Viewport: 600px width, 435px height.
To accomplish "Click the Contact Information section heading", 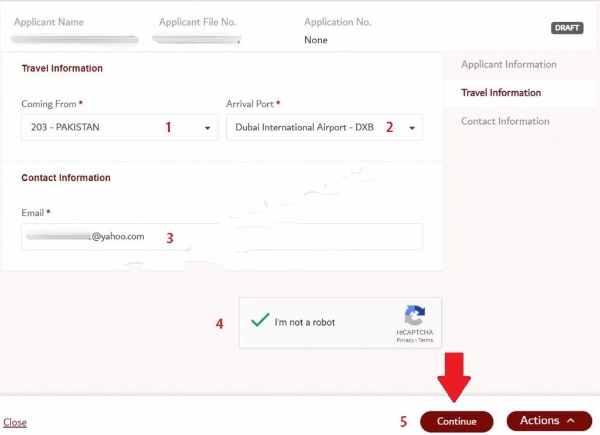I will coord(66,178).
